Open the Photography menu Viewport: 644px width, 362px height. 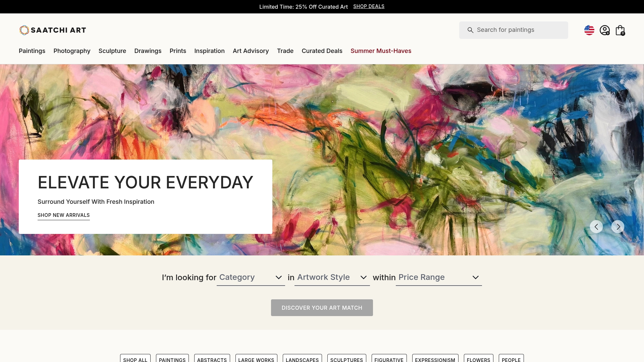[x=72, y=51]
